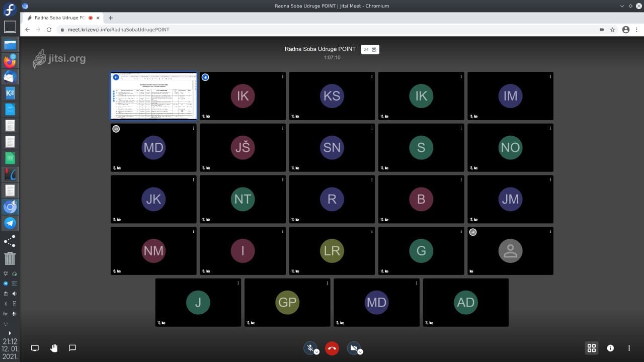Hang up with the red phone button
Viewport: 644px width, 362px height.
pos(332,348)
